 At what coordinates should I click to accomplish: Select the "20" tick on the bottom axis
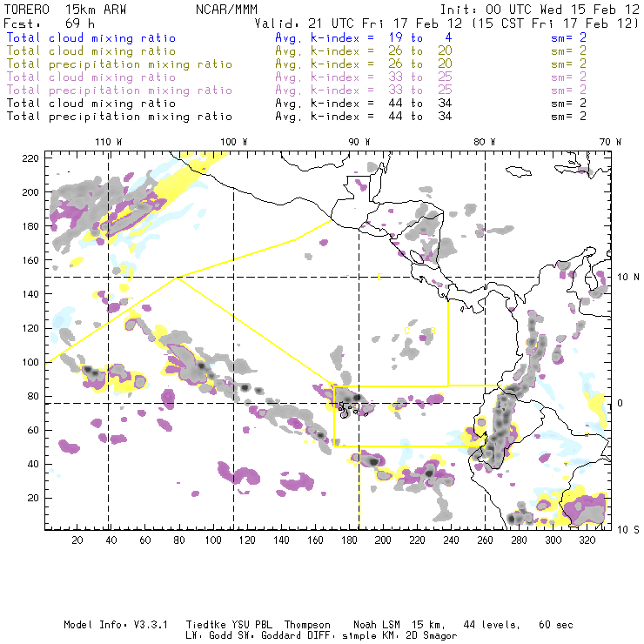[77, 540]
